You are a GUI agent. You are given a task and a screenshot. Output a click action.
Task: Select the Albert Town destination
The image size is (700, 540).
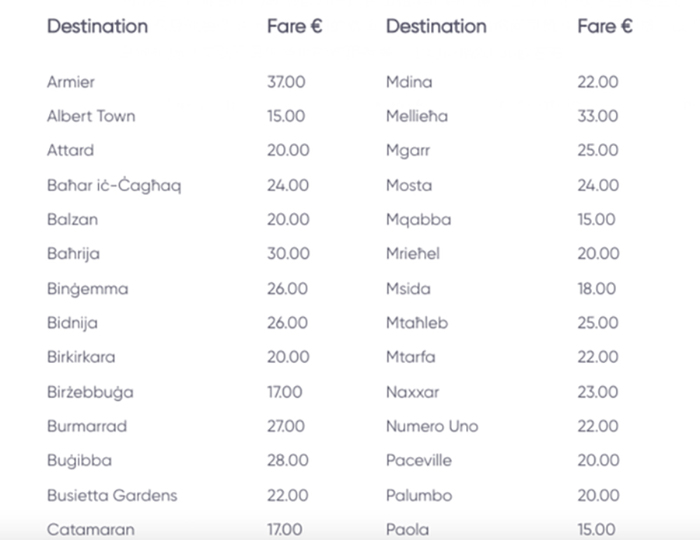91,116
